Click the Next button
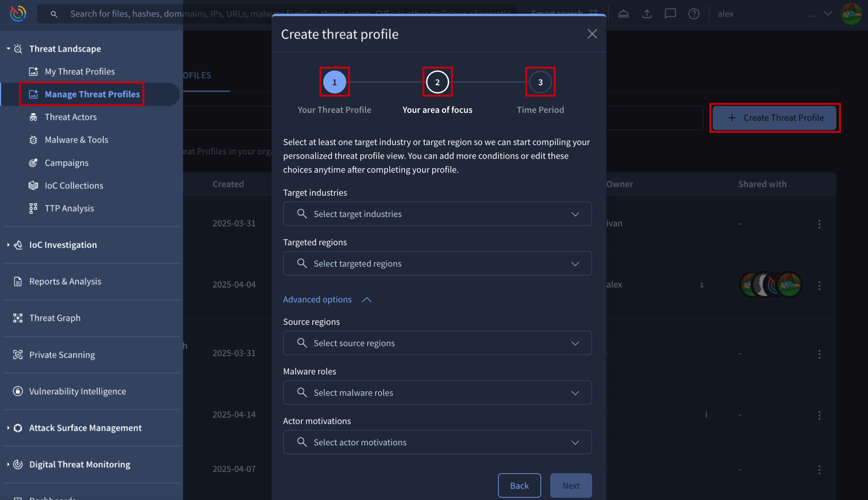 571,486
